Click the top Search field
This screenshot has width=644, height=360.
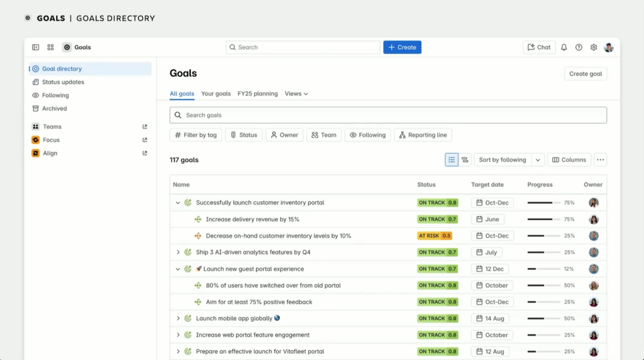tap(303, 47)
